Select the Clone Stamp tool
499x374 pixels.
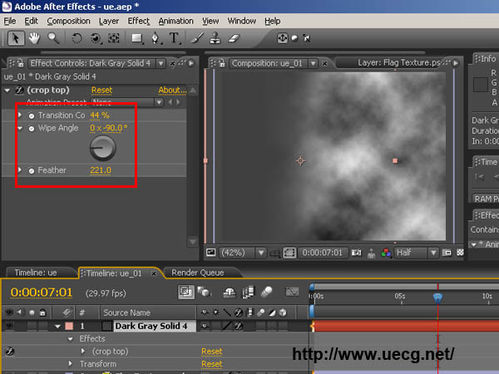coord(215,39)
